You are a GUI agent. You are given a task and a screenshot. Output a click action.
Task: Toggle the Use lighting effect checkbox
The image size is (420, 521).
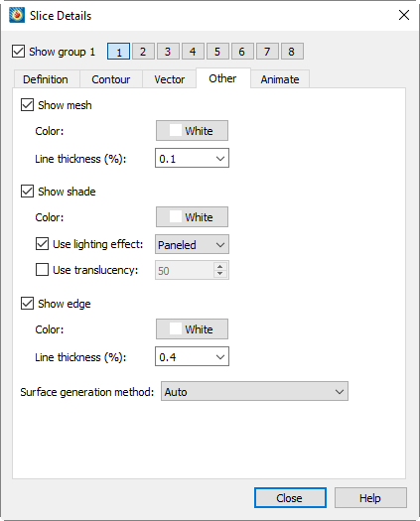[x=42, y=244]
